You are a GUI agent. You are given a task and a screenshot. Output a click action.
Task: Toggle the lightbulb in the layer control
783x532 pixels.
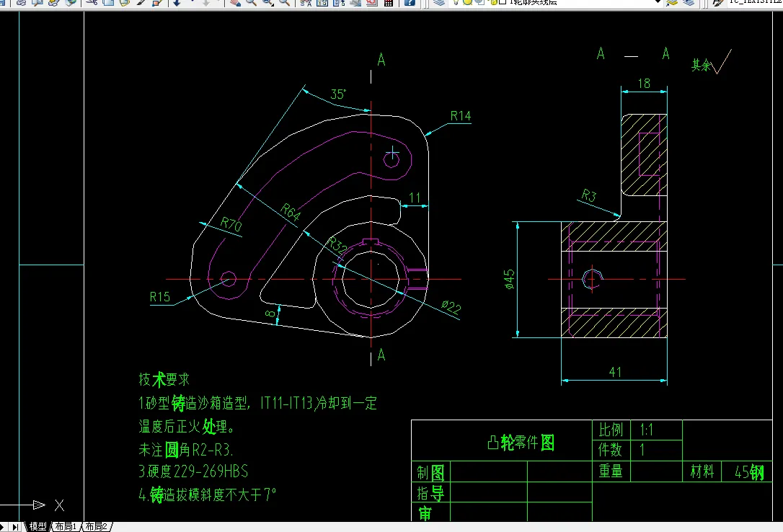456,4
